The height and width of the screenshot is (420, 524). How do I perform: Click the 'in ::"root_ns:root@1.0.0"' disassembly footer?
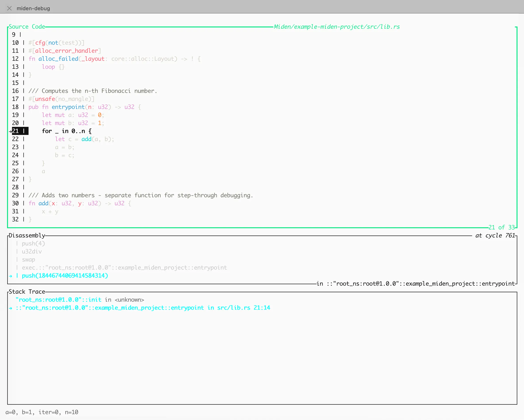click(416, 284)
